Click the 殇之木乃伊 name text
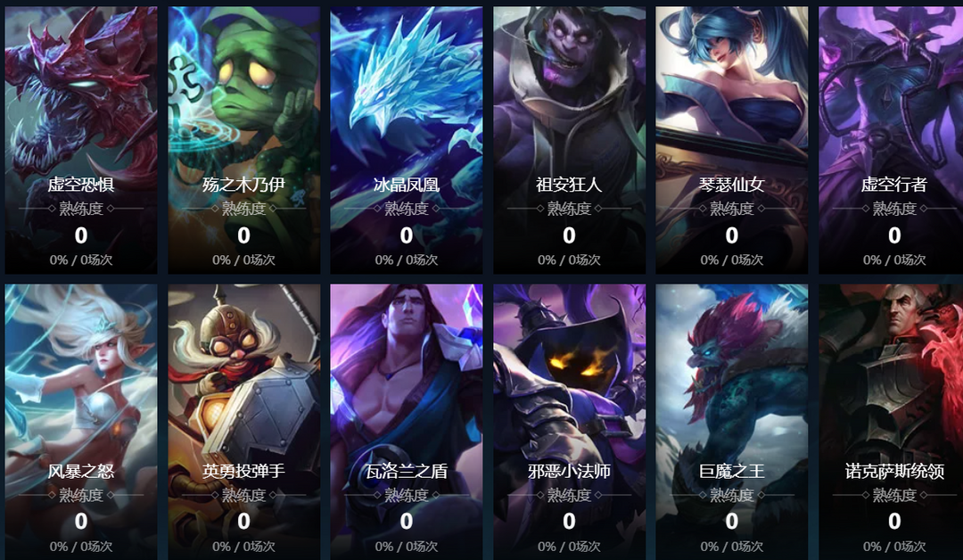This screenshot has width=963, height=560. (243, 185)
